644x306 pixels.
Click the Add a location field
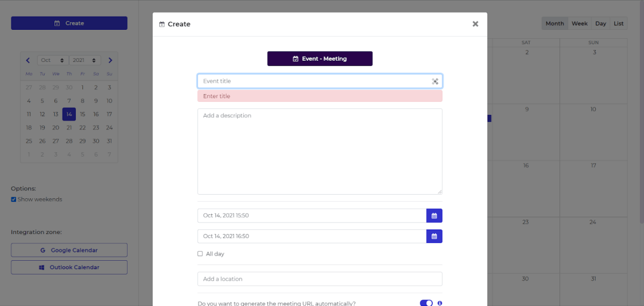point(320,279)
